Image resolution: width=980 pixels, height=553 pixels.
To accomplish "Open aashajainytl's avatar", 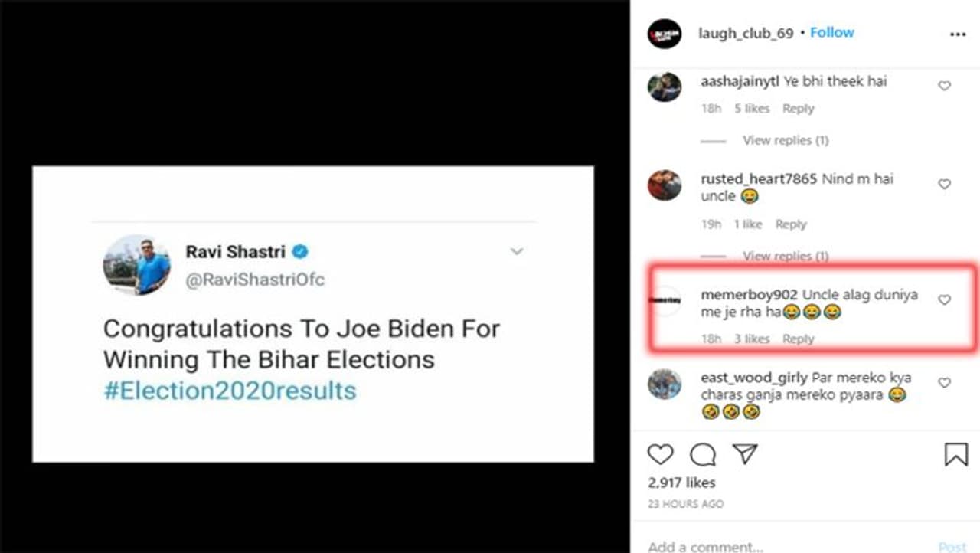I will [x=664, y=87].
